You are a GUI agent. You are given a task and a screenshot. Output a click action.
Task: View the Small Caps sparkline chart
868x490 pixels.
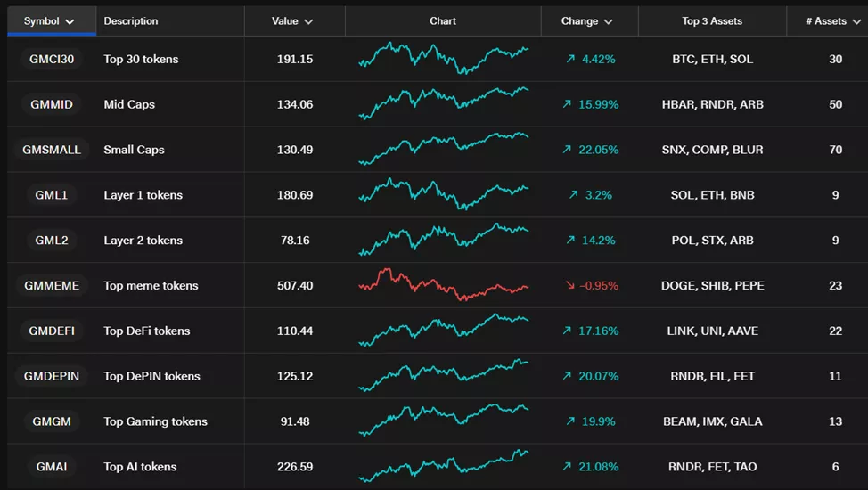[x=443, y=149]
